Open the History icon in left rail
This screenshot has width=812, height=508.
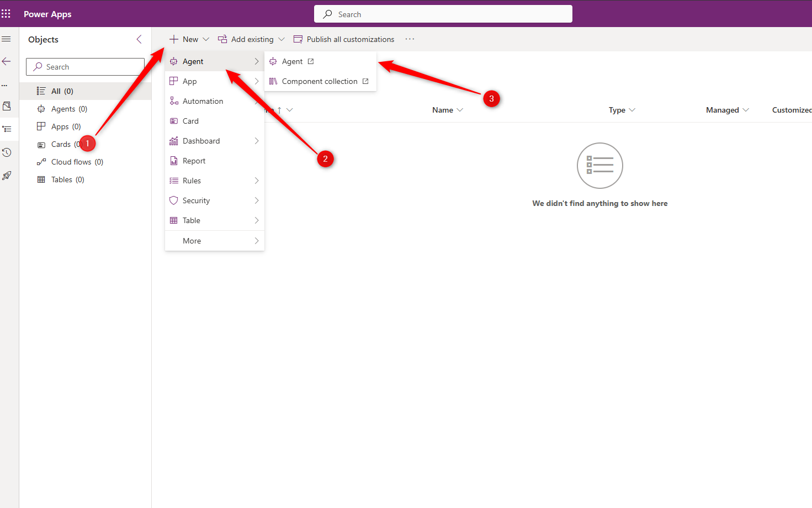click(x=7, y=152)
